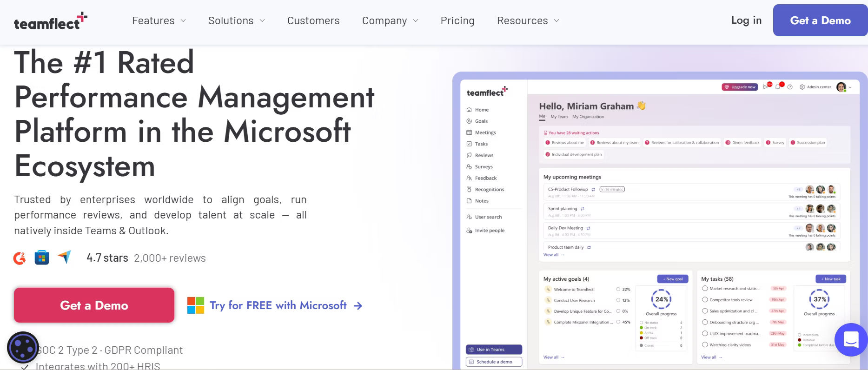Click the red Get a Demo hero button
The width and height of the screenshot is (868, 370).
point(94,305)
